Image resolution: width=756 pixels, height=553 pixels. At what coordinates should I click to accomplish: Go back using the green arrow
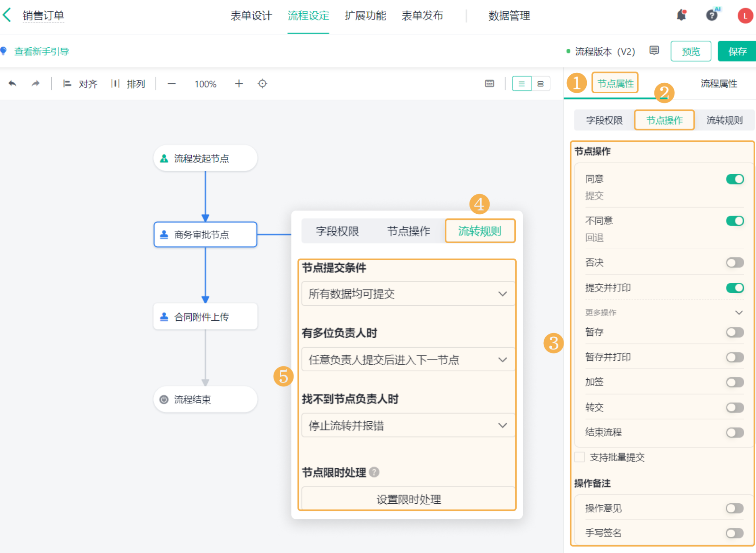tap(7, 15)
